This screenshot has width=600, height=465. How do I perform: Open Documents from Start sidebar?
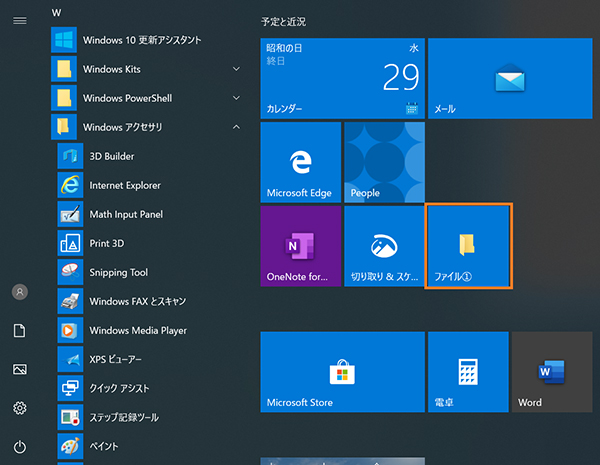pyautogui.click(x=20, y=331)
